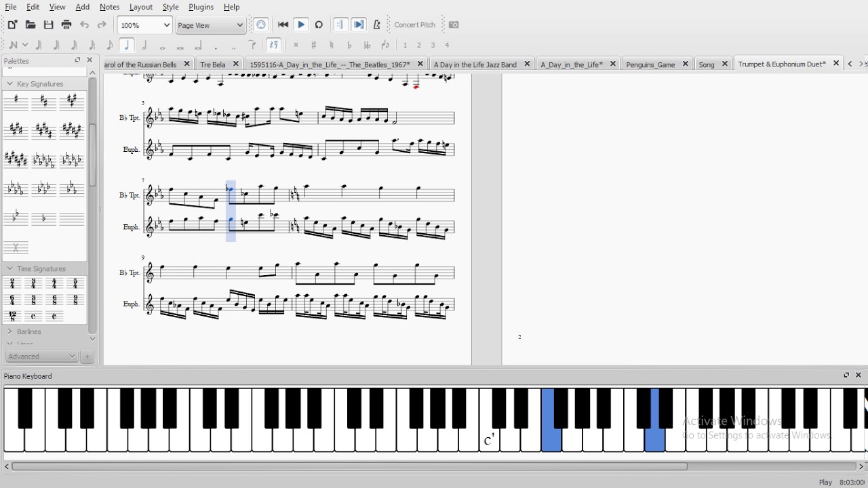The image size is (868, 488).
Task: Redo the last undone action
Action: (x=102, y=25)
